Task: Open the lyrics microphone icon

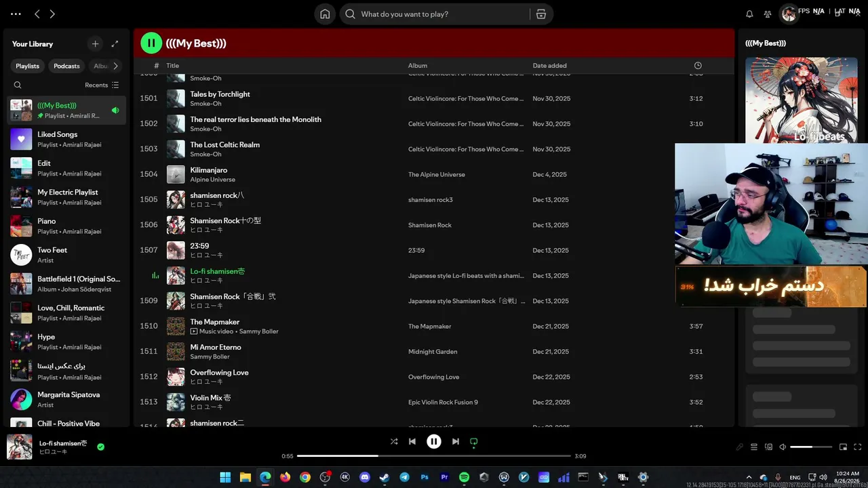Action: tap(740, 447)
